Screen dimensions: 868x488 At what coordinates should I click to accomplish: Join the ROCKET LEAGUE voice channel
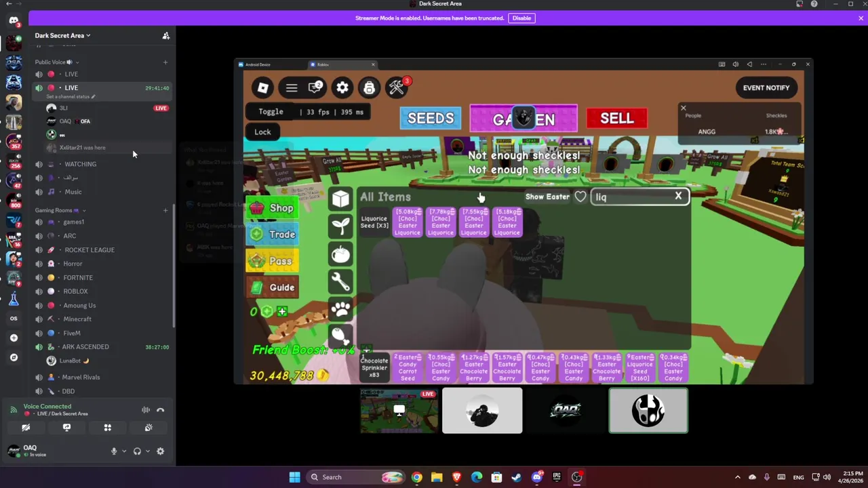pos(102,250)
